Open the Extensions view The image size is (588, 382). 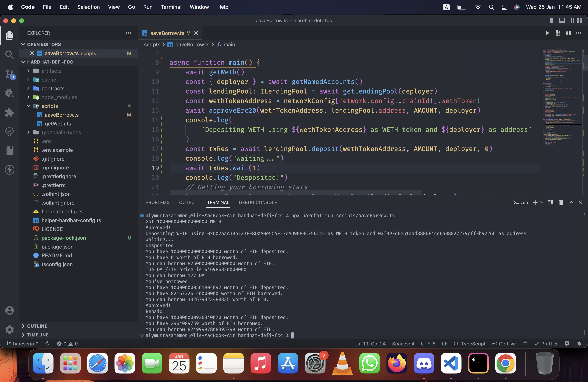pyautogui.click(x=10, y=112)
